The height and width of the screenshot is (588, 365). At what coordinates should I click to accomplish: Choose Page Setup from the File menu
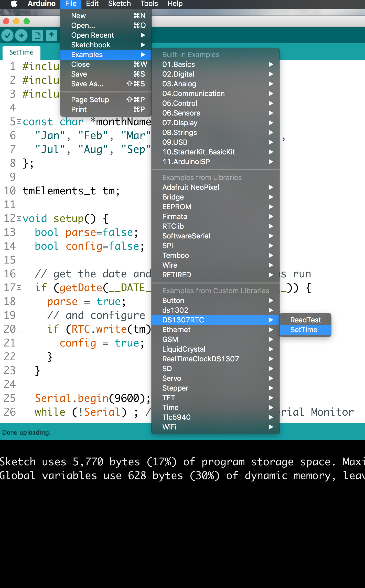(106, 100)
